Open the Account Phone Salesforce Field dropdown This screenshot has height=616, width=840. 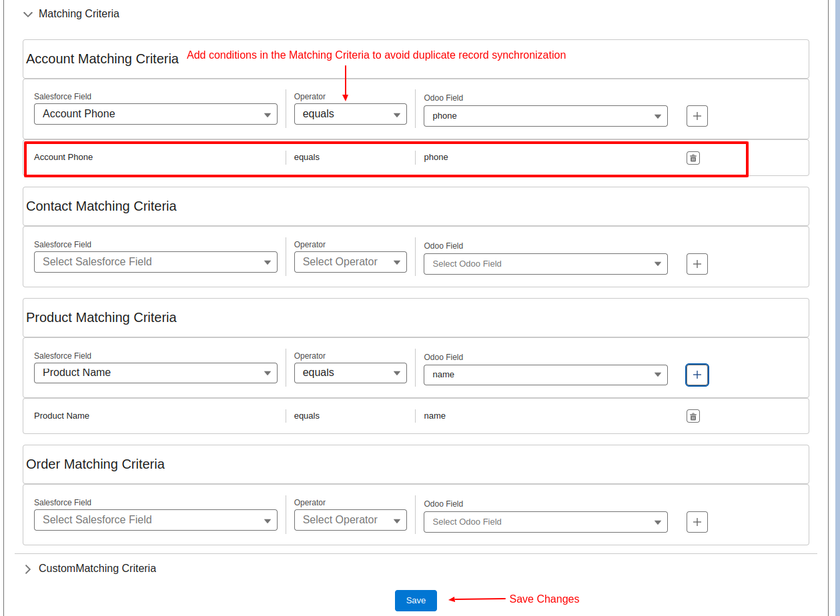coord(155,113)
